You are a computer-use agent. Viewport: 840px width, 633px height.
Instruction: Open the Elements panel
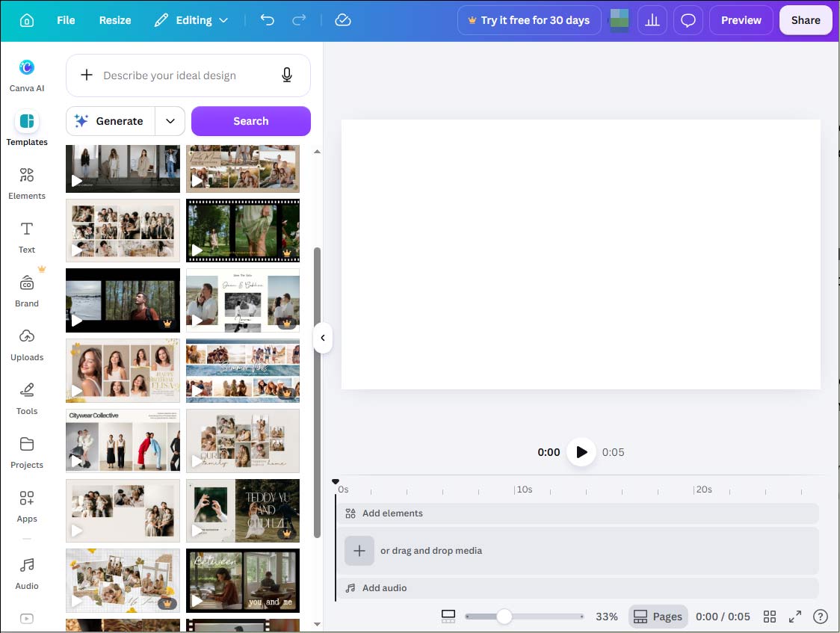point(27,183)
